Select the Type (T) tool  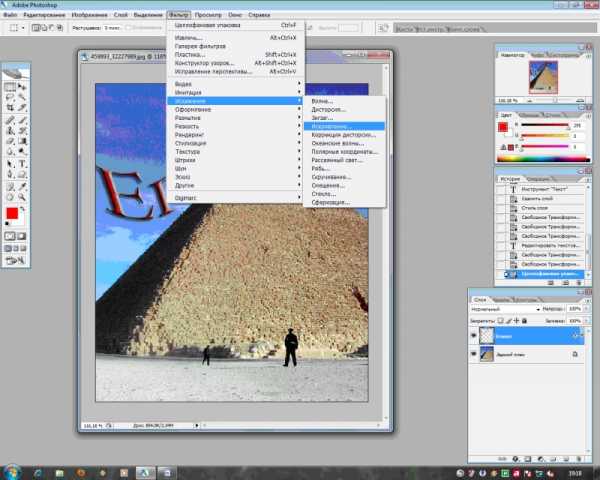[x=22, y=164]
